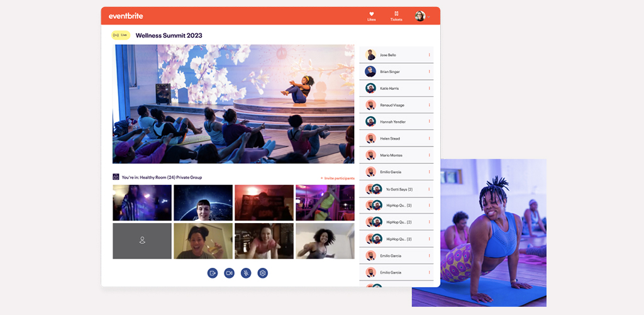The height and width of the screenshot is (315, 644).
Task: Click the leave room icon button
Action: (213, 273)
